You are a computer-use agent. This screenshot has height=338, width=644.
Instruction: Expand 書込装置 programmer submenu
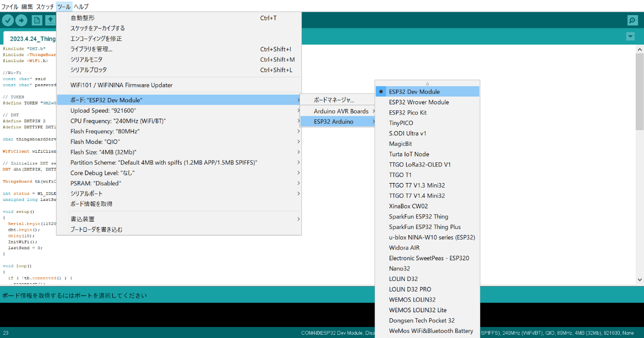[179, 219]
